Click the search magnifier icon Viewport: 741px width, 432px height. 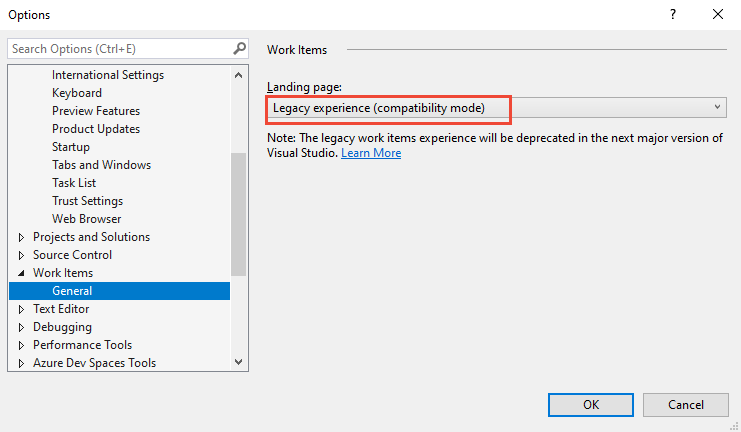[x=239, y=48]
